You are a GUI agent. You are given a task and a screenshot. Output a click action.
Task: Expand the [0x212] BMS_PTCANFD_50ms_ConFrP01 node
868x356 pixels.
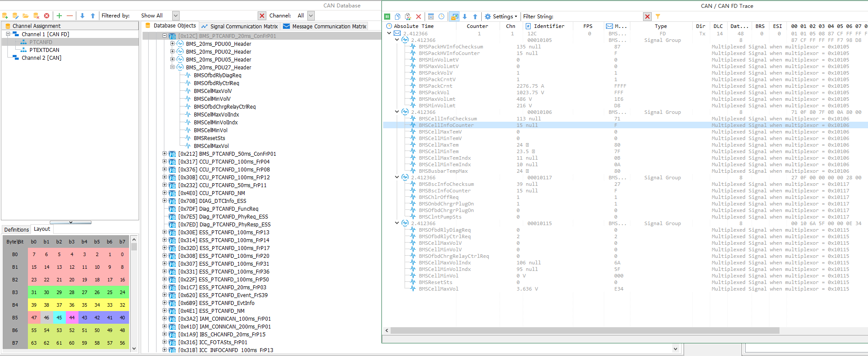(165, 154)
